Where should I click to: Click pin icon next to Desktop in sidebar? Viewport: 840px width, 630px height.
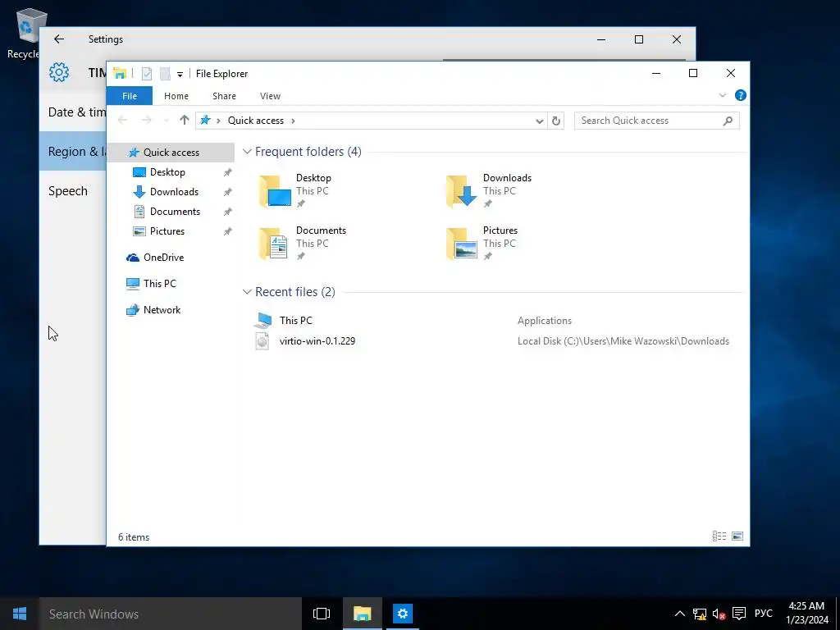coord(228,172)
